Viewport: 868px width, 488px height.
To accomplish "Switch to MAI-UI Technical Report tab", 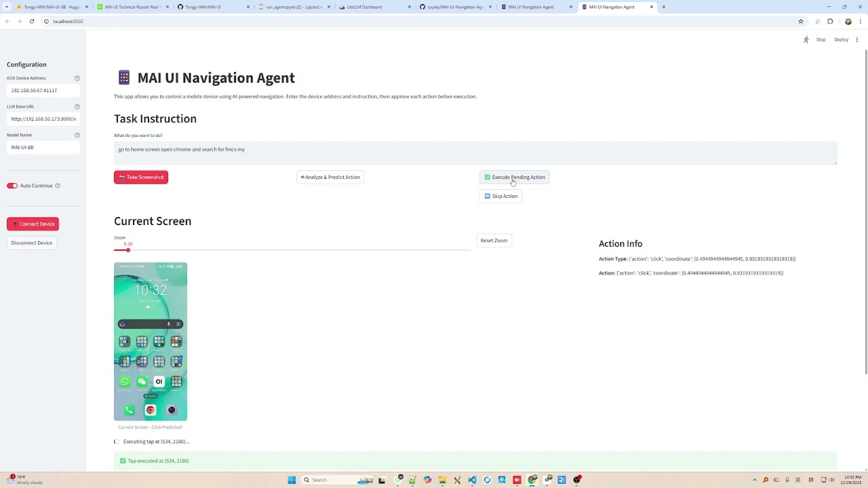I will coord(132,7).
